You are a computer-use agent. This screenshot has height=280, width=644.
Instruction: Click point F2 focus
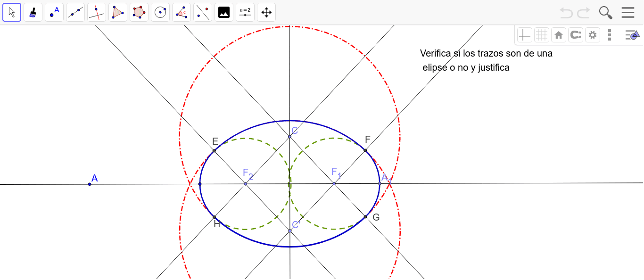(245, 183)
